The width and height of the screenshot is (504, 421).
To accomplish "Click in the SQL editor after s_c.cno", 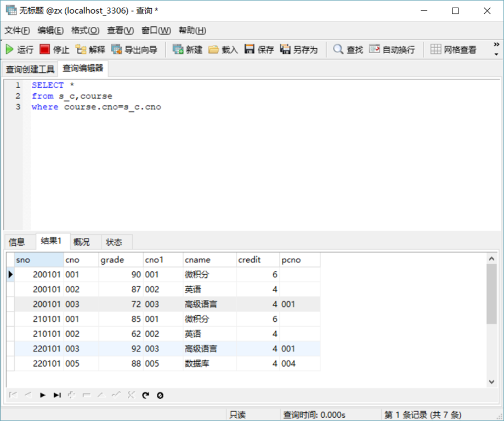I will 162,107.
